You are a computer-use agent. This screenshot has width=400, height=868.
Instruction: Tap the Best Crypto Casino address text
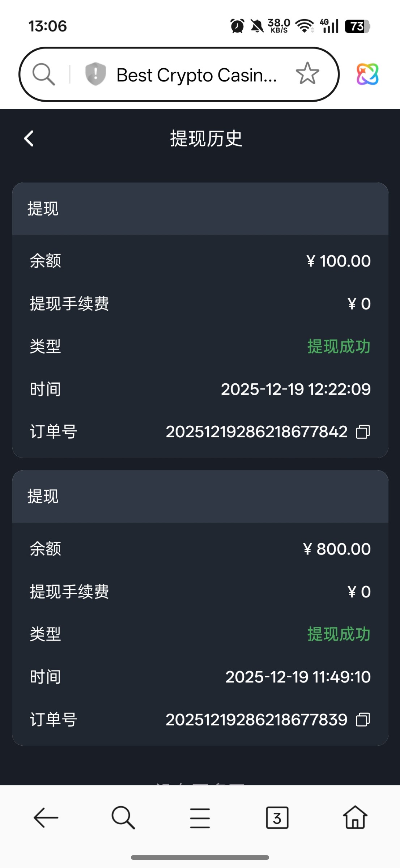[196, 75]
